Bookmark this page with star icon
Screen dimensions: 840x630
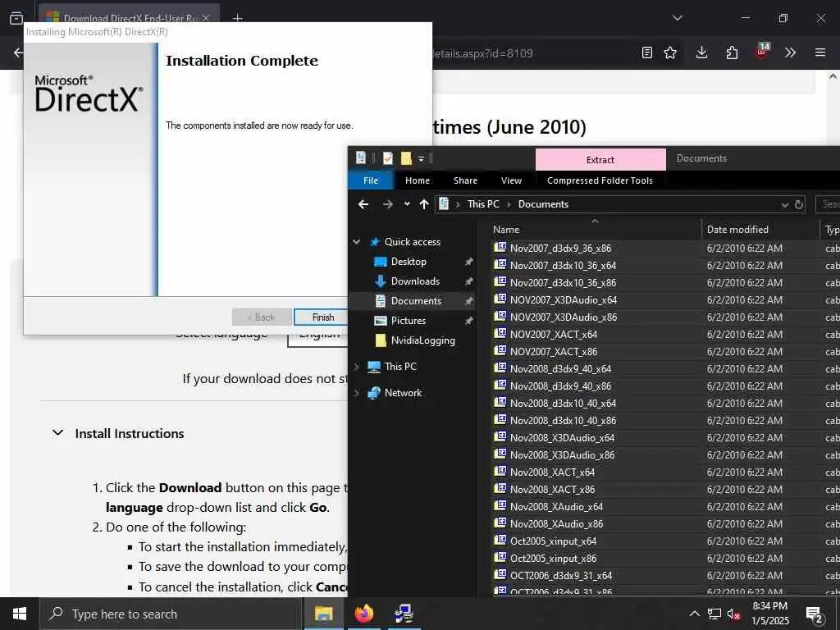pyautogui.click(x=669, y=52)
